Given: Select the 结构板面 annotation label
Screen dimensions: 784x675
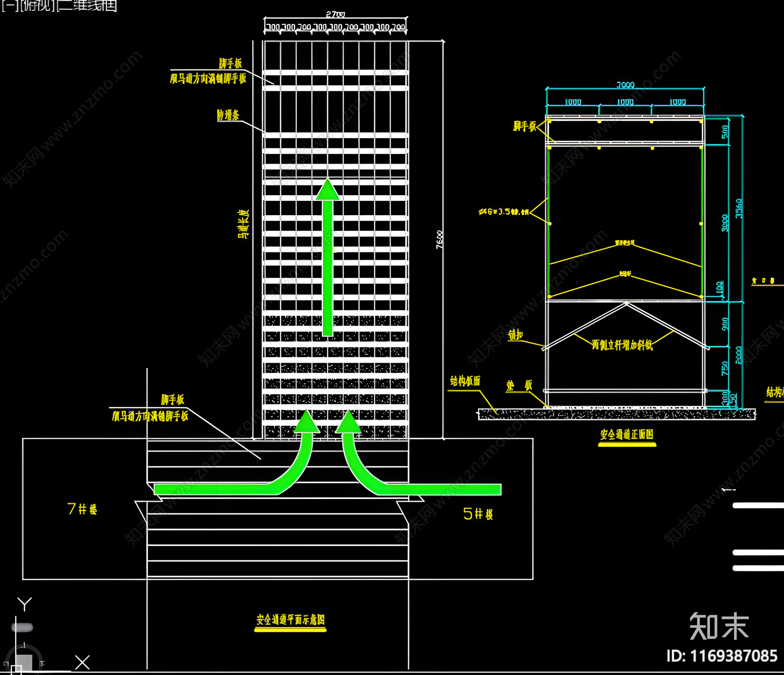Looking at the screenshot, I should click(x=465, y=381).
